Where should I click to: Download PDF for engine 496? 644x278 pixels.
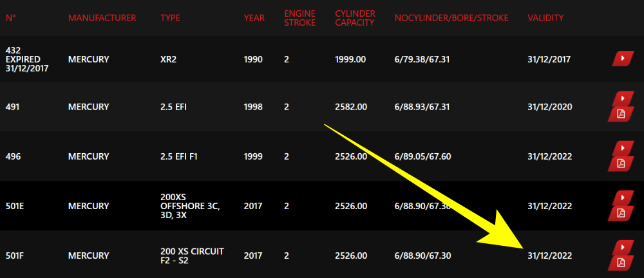(621, 163)
